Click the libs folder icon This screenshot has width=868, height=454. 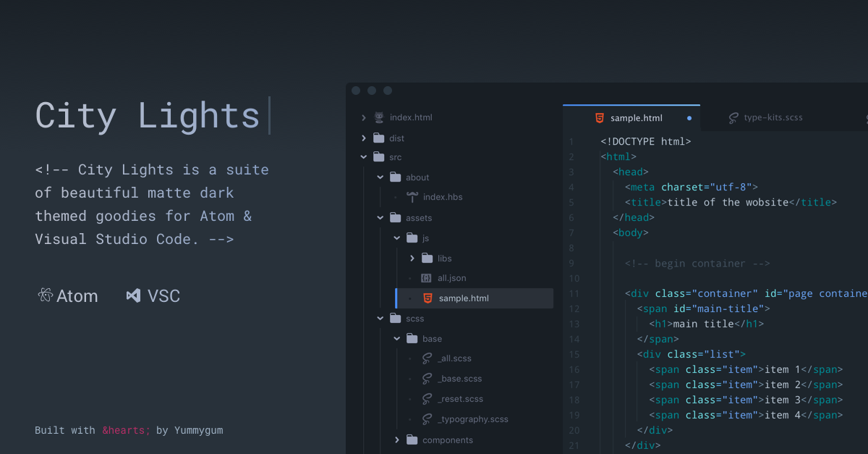[x=427, y=258]
